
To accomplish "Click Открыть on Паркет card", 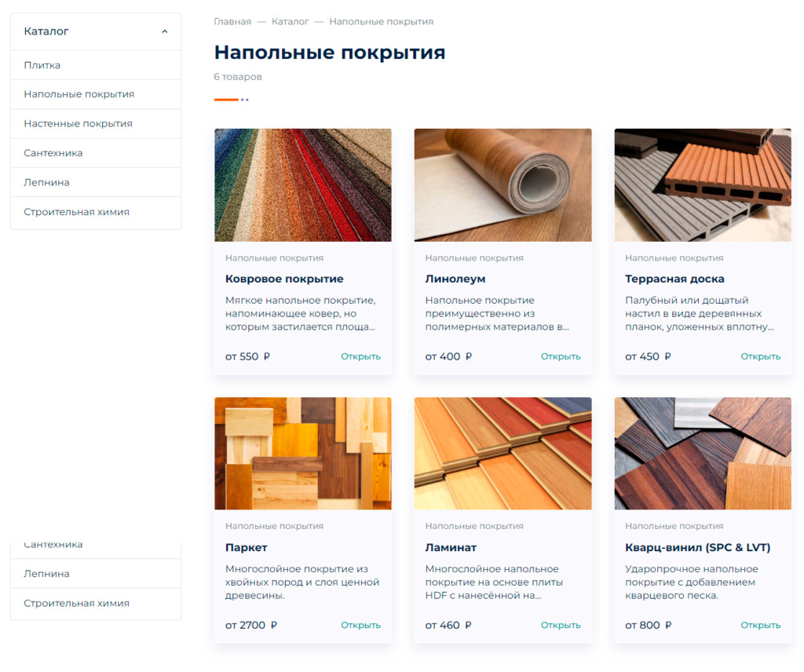I will point(360,625).
